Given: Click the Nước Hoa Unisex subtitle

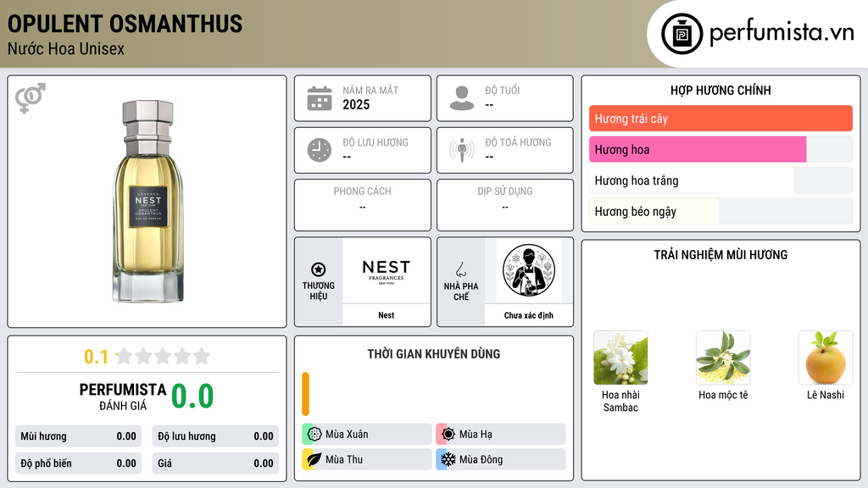Looking at the screenshot, I should pyautogui.click(x=66, y=48).
